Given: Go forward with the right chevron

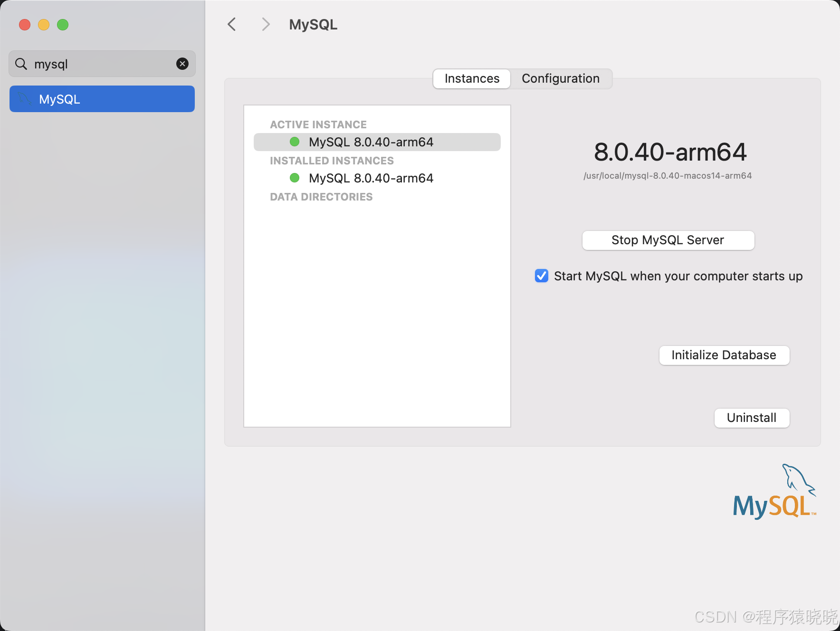Looking at the screenshot, I should point(266,24).
